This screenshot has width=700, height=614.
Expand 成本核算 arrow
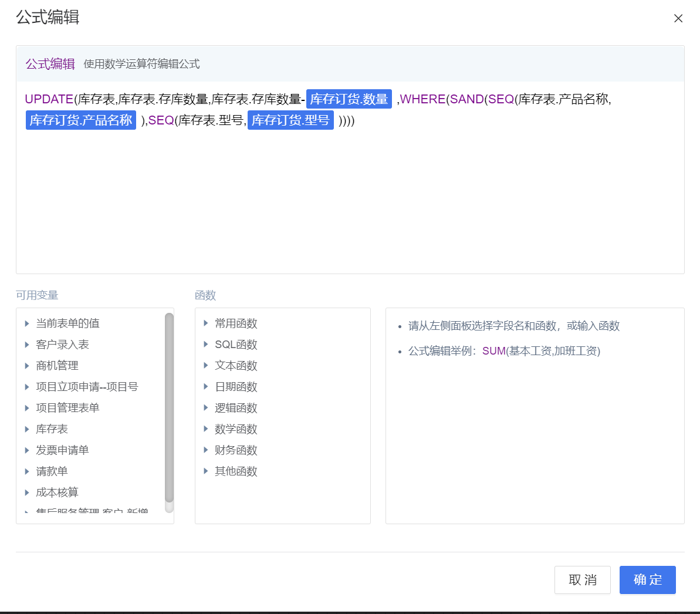27,492
